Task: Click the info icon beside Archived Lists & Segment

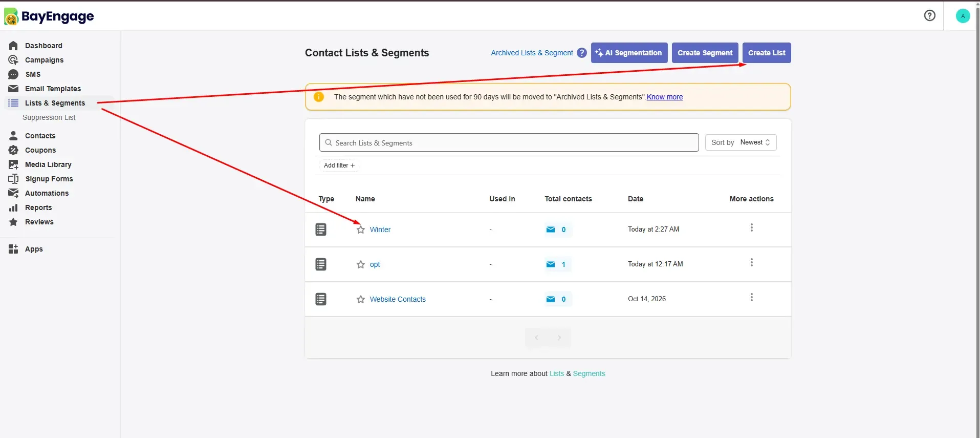Action: pyautogui.click(x=581, y=53)
